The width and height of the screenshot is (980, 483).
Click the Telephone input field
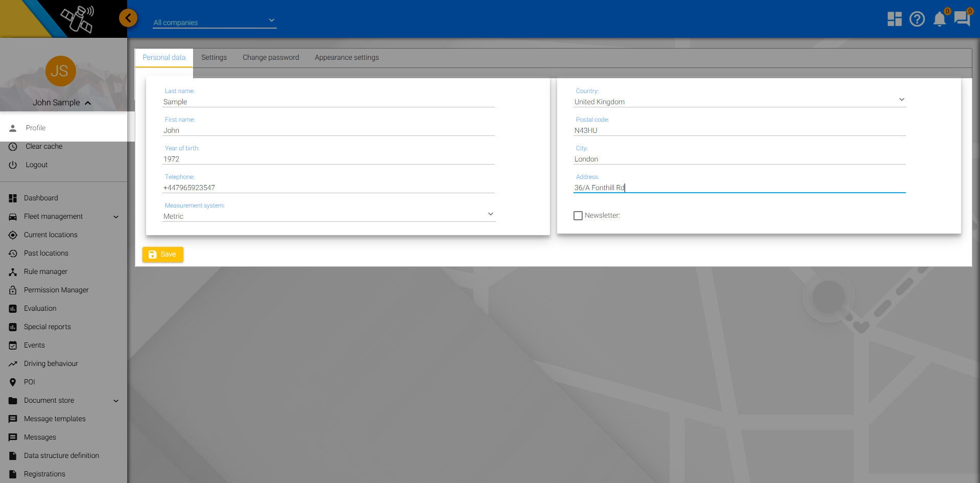pyautogui.click(x=328, y=188)
